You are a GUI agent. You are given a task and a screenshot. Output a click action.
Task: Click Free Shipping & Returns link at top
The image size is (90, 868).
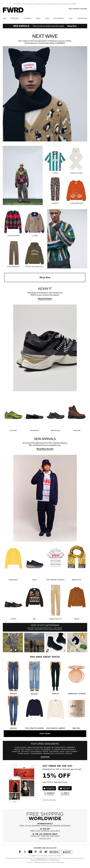coord(78,9)
